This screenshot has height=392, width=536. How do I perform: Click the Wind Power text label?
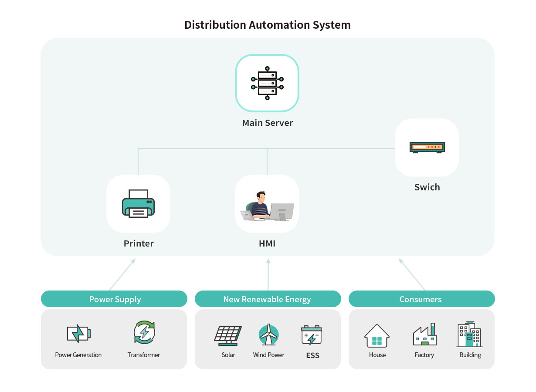click(x=268, y=355)
